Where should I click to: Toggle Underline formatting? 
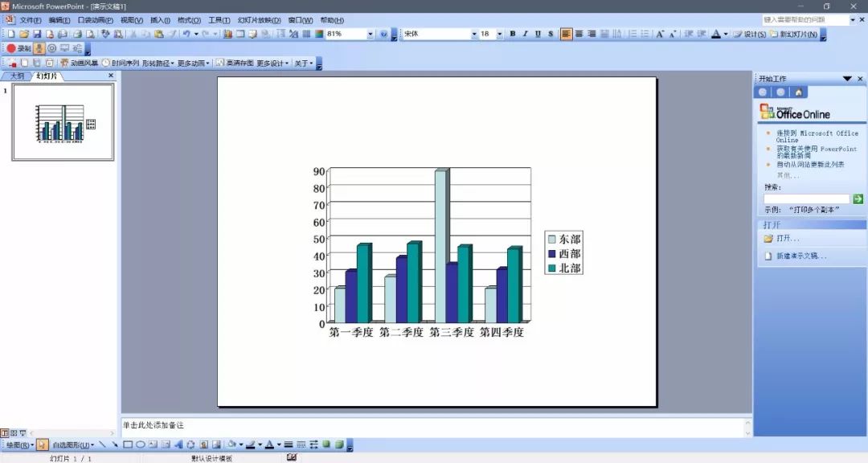click(x=538, y=34)
